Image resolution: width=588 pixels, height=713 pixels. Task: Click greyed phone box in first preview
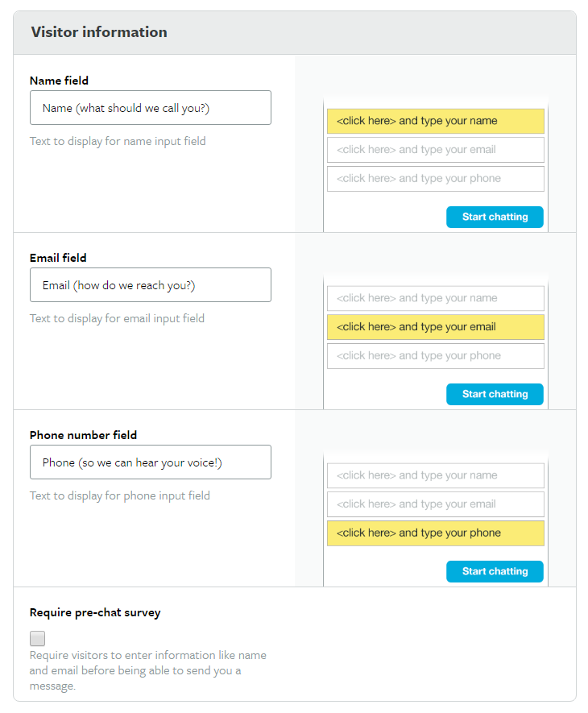point(435,179)
